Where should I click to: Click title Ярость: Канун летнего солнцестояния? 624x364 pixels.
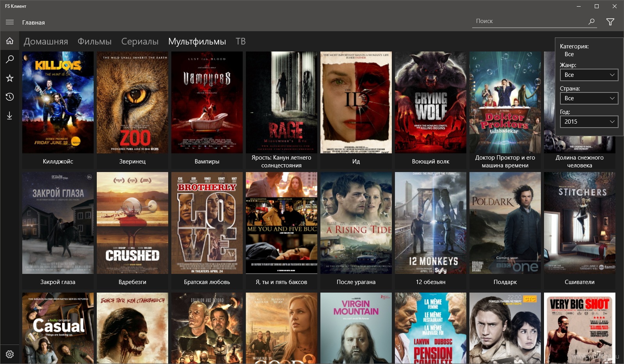tap(281, 162)
